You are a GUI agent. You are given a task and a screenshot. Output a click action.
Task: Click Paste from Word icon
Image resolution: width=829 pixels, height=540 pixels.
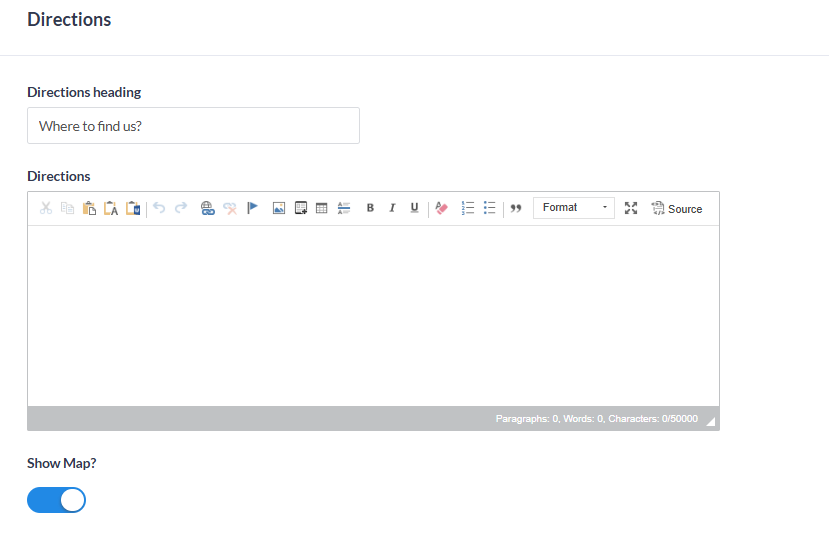point(133,208)
